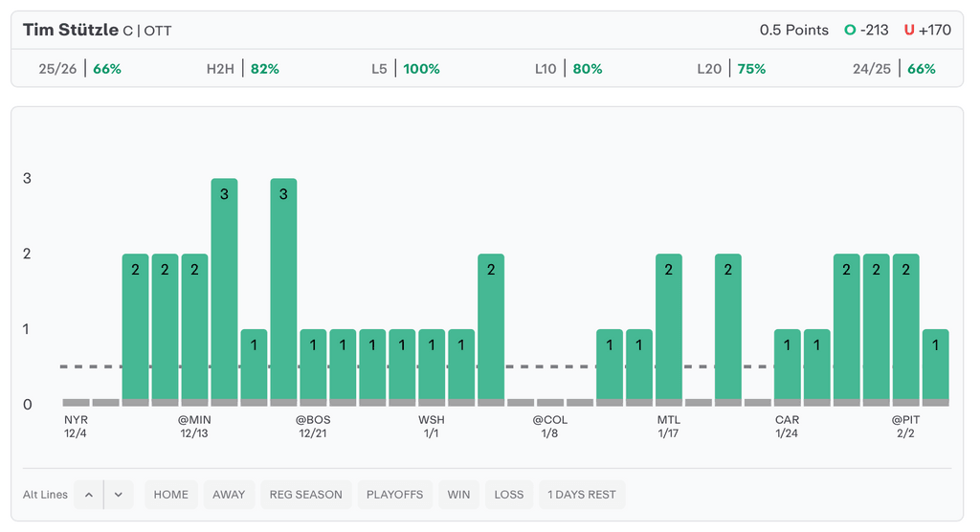Select the L20 75% split
This screenshot has height=532, width=980.
click(731, 69)
